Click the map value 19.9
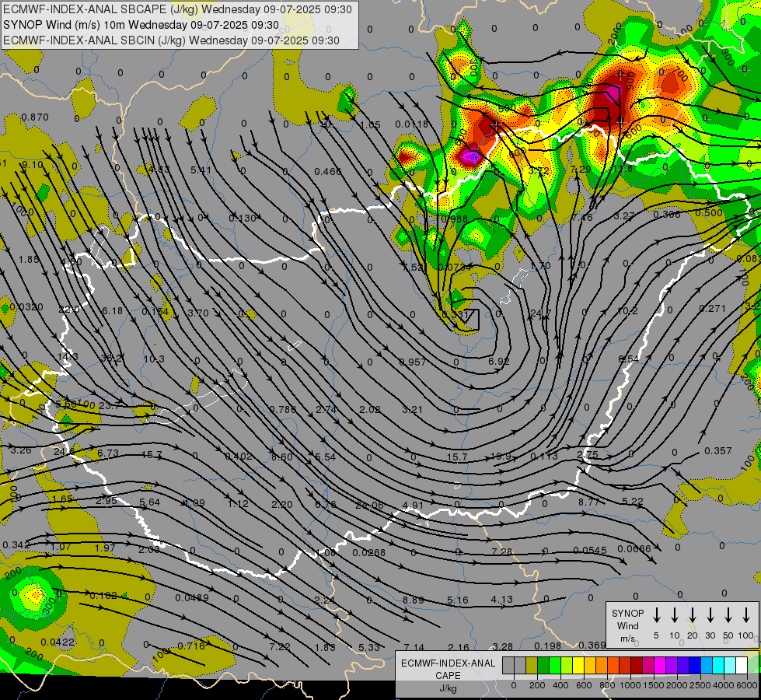Screen dimensions: 761x700 coord(501,456)
